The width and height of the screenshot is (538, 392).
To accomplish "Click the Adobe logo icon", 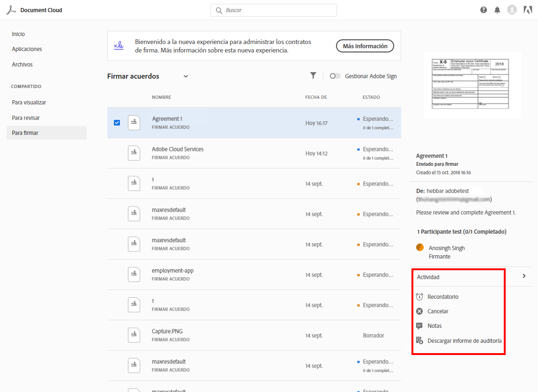I will click(x=528, y=10).
